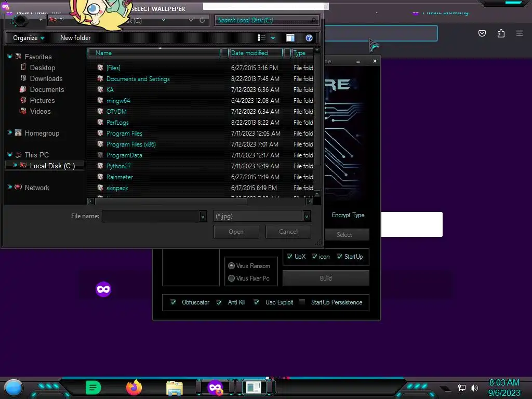Toggle the Uac Exploit checkbox

[256, 302]
